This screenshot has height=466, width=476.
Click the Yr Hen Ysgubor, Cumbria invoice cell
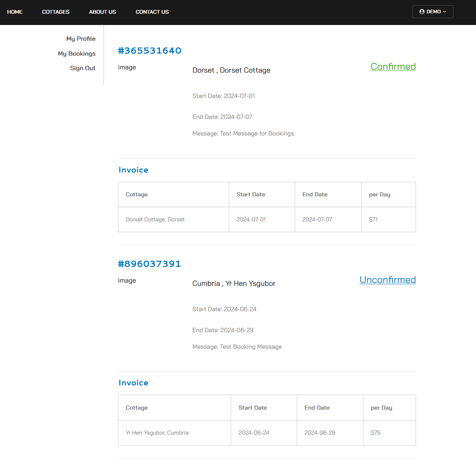[157, 433]
